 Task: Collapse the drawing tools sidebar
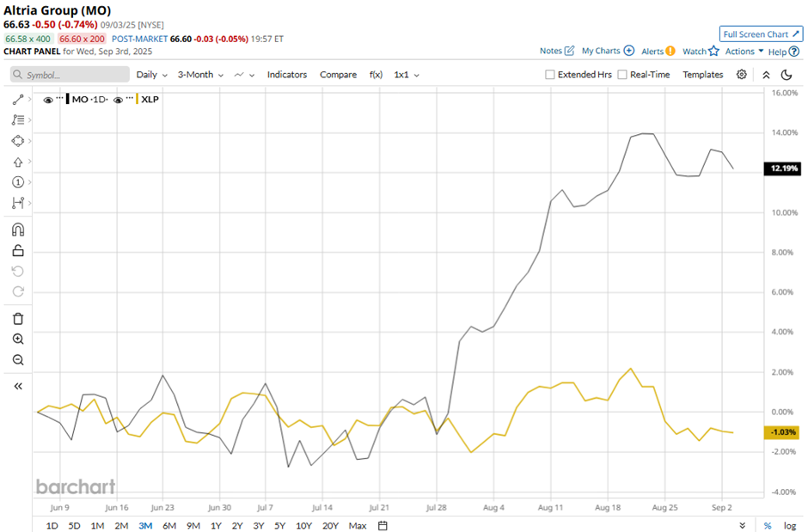[x=17, y=386]
